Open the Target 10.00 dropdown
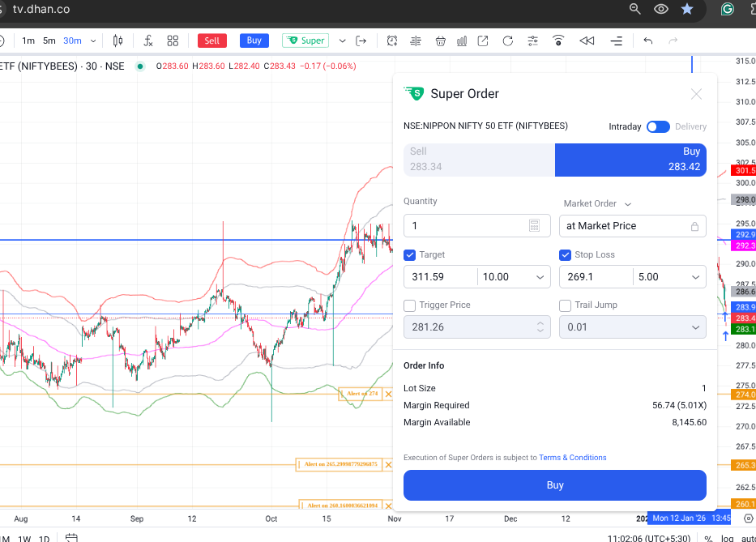 [x=540, y=277]
